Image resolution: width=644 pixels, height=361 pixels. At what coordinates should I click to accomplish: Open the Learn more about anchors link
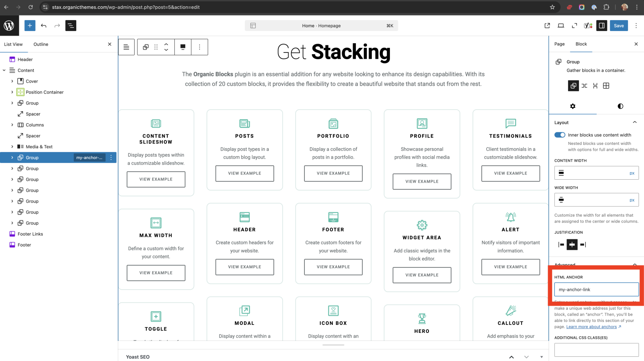[x=591, y=327]
